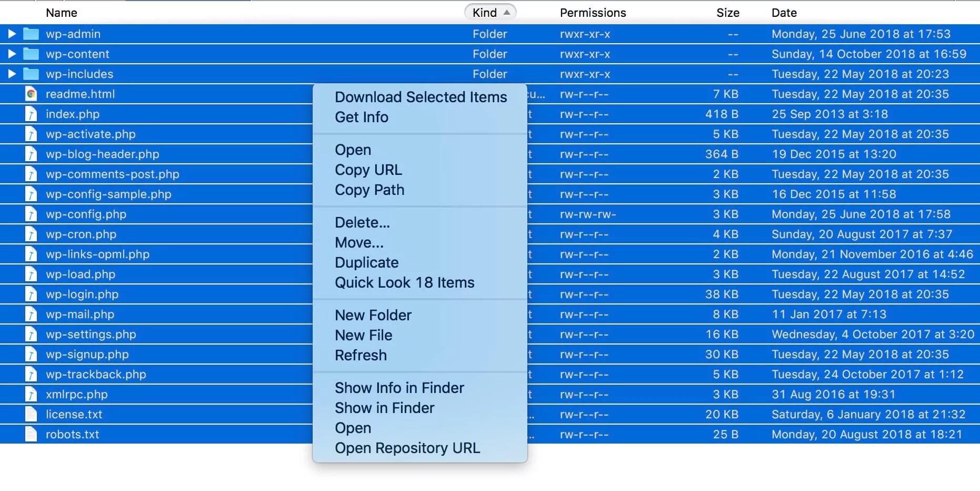Sort by the Permissions column header
The image size is (980, 491).
593,13
